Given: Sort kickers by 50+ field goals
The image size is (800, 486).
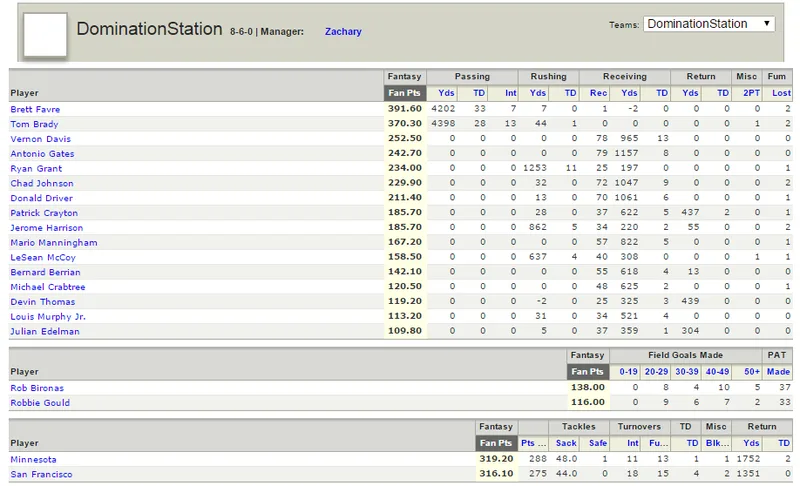Looking at the screenshot, I should (752, 372).
